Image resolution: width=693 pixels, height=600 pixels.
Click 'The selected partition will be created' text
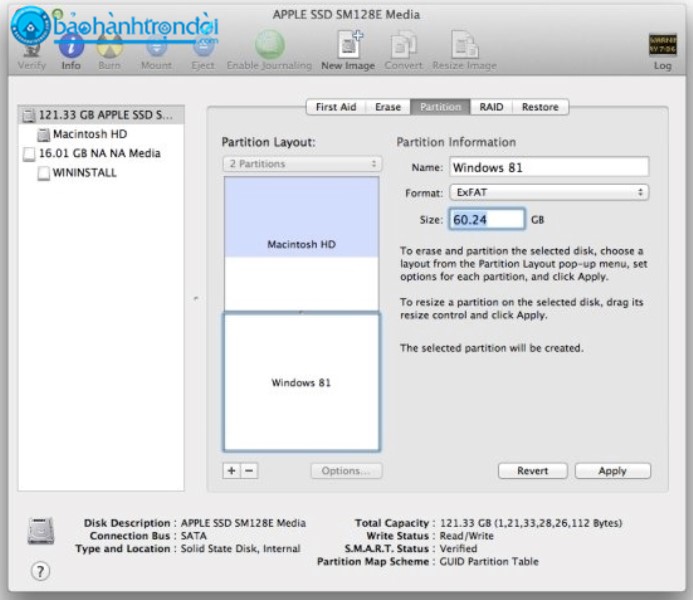(491, 348)
